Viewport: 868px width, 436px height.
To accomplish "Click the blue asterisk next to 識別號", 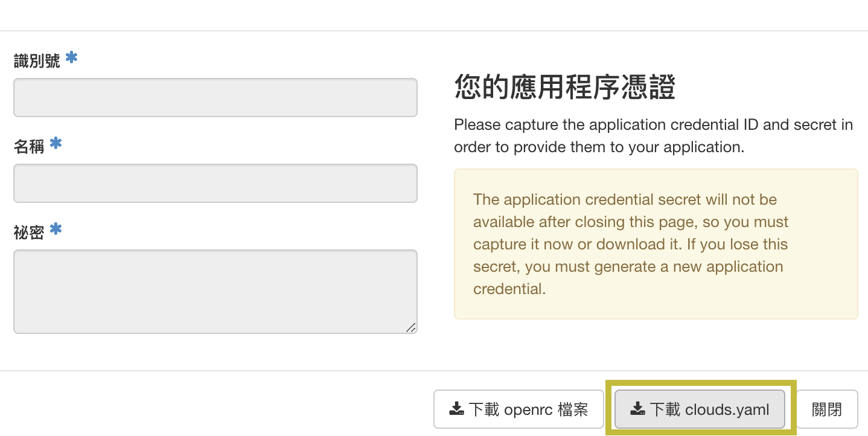I will 71,58.
